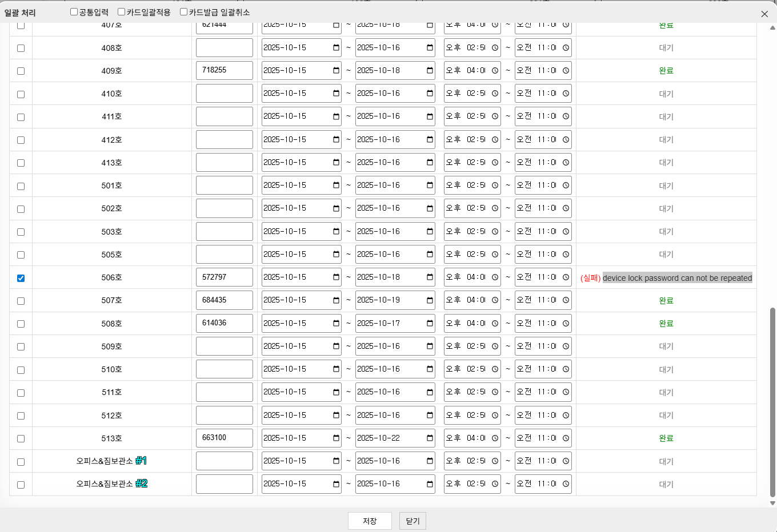This screenshot has height=532, width=777.
Task: Click the 저장 button
Action: click(x=370, y=521)
